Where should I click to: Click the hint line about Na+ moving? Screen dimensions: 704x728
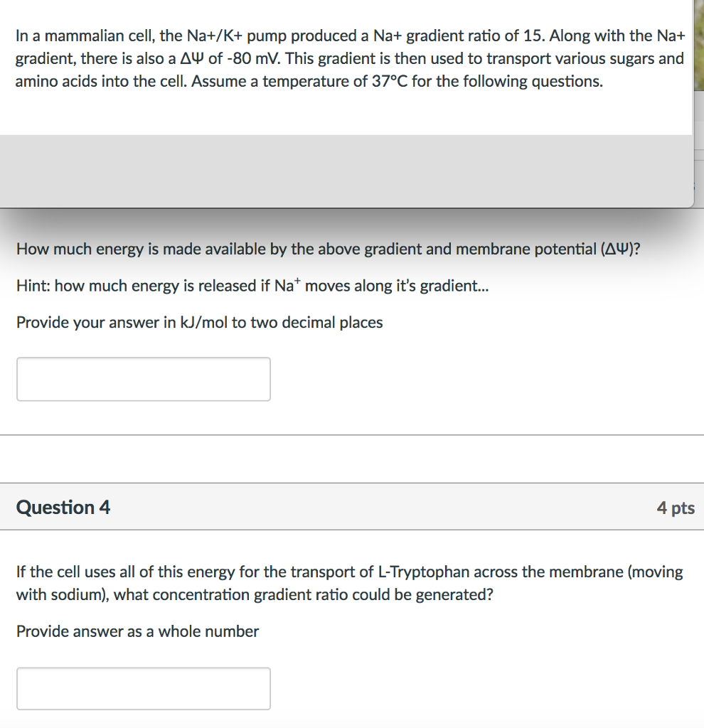pos(252,286)
